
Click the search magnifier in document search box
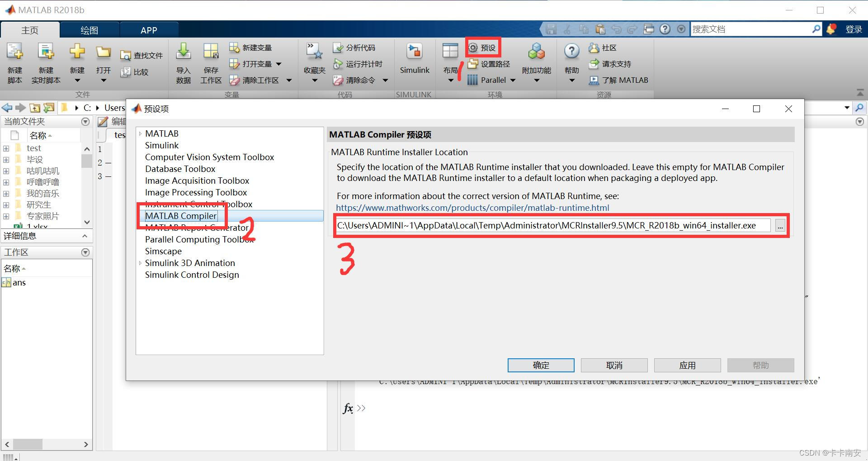[816, 29]
